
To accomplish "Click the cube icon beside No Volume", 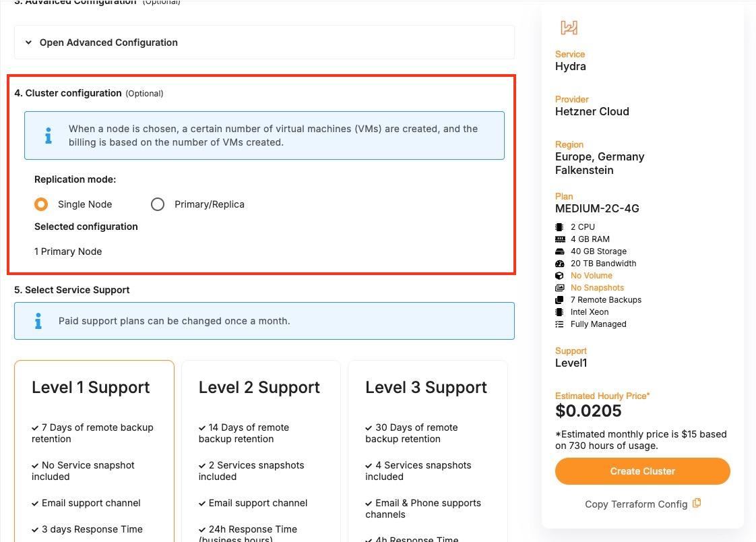I will [x=559, y=276].
